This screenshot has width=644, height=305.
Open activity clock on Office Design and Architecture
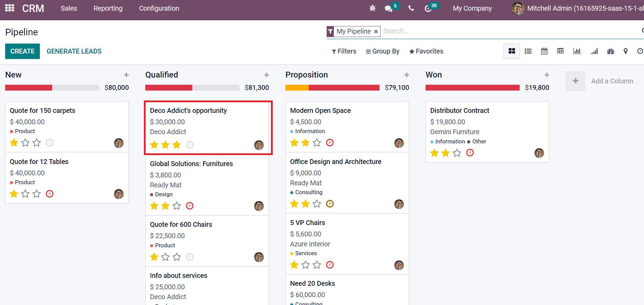330,204
